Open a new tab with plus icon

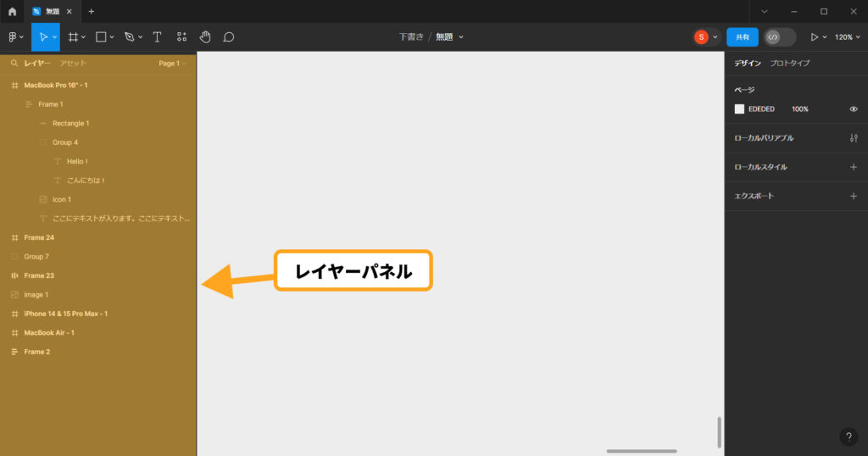coord(92,11)
